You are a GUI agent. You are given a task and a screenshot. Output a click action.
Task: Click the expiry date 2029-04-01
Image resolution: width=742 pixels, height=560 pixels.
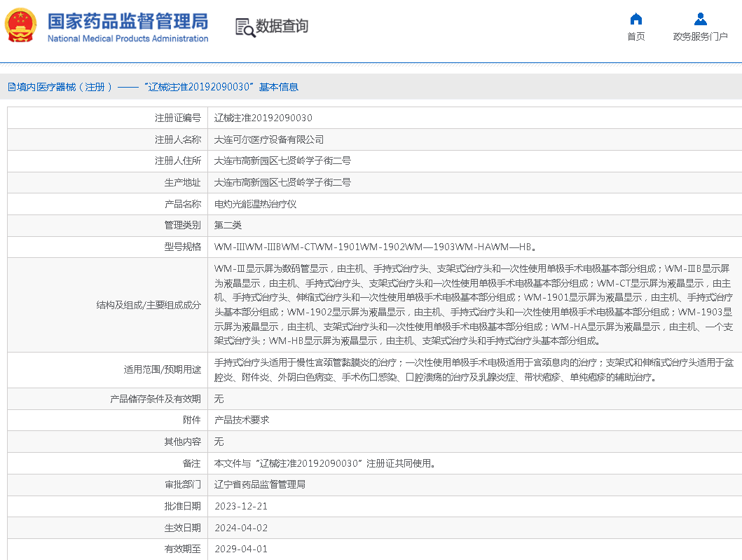(240, 549)
